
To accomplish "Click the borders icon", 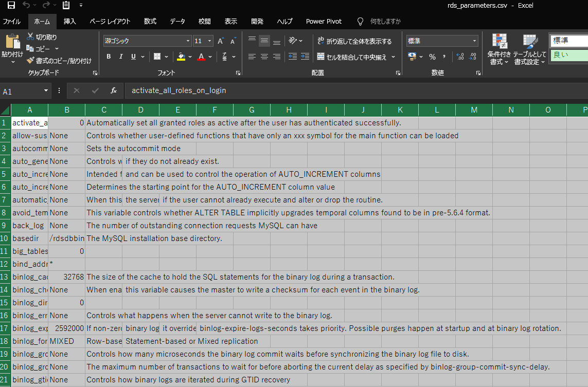I will [x=157, y=57].
